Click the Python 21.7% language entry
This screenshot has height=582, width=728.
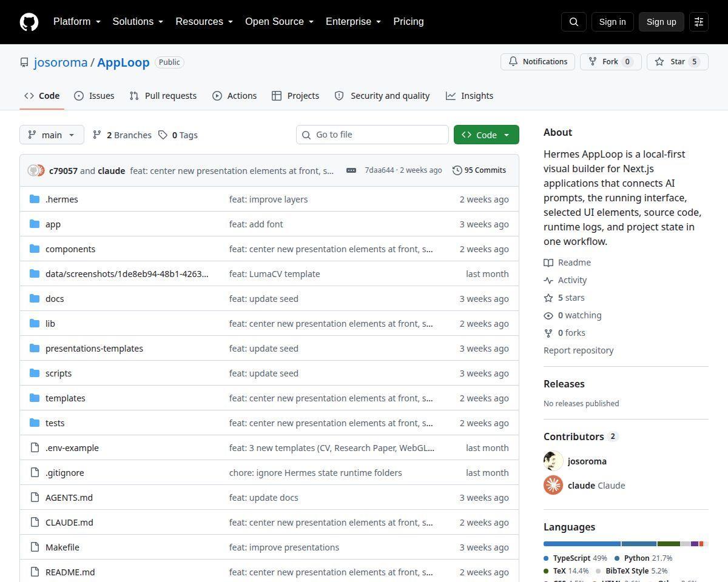643,558
